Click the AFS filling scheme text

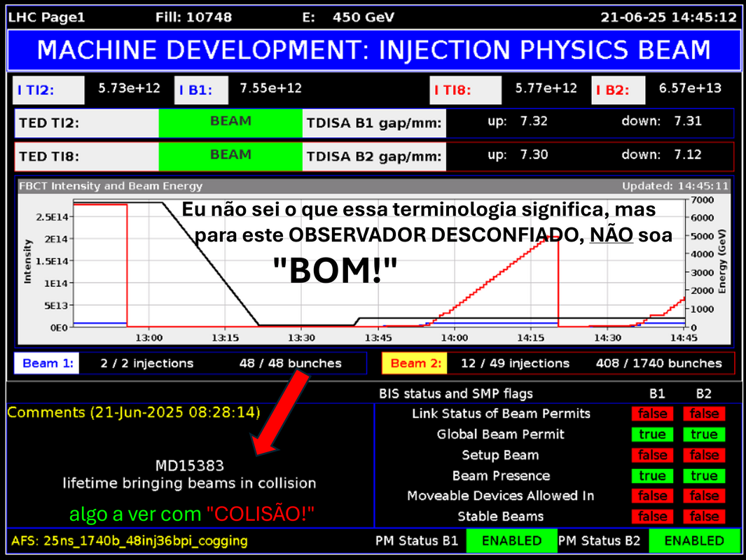point(130,541)
